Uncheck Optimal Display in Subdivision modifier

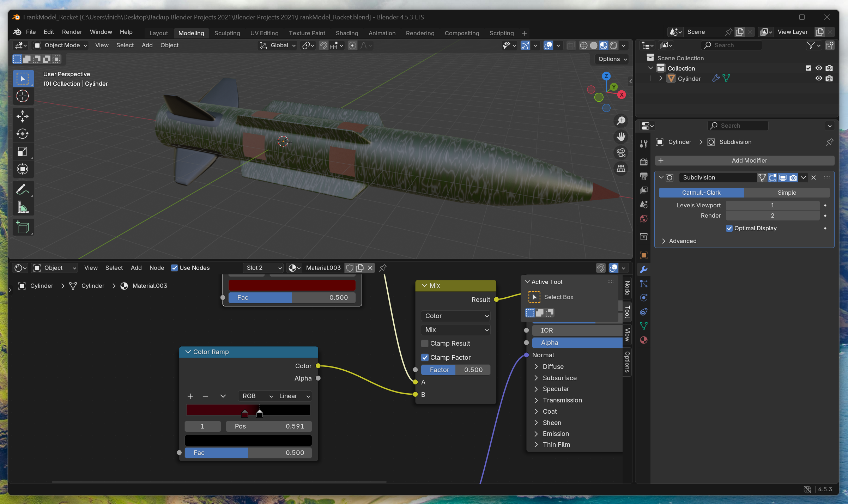pyautogui.click(x=729, y=228)
